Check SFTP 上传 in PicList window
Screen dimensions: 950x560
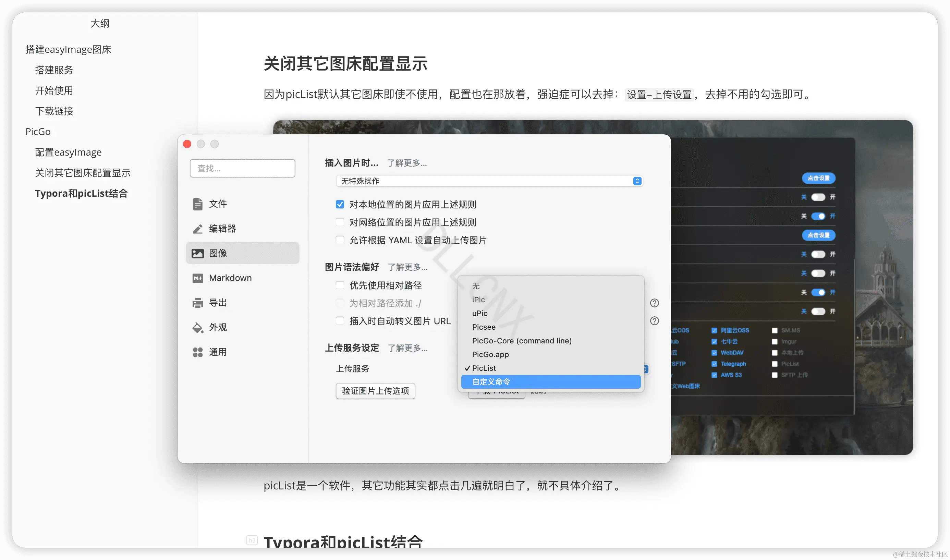[774, 375]
